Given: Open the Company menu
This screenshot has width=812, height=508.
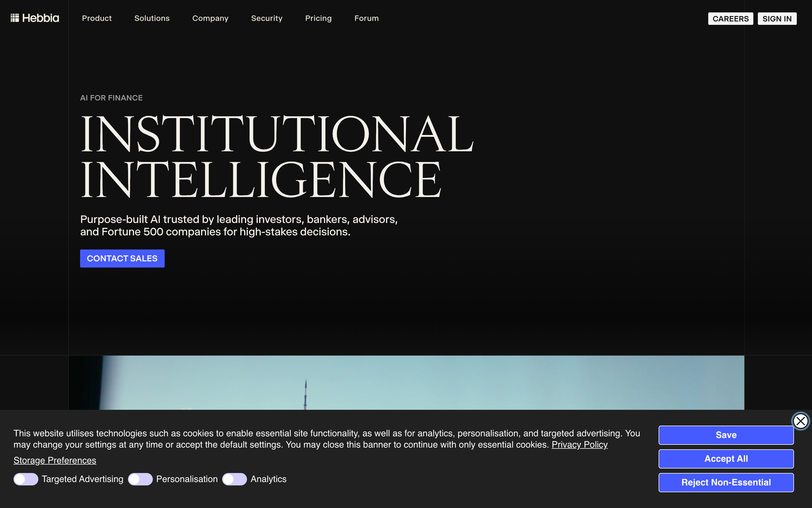Looking at the screenshot, I should pyautogui.click(x=210, y=18).
